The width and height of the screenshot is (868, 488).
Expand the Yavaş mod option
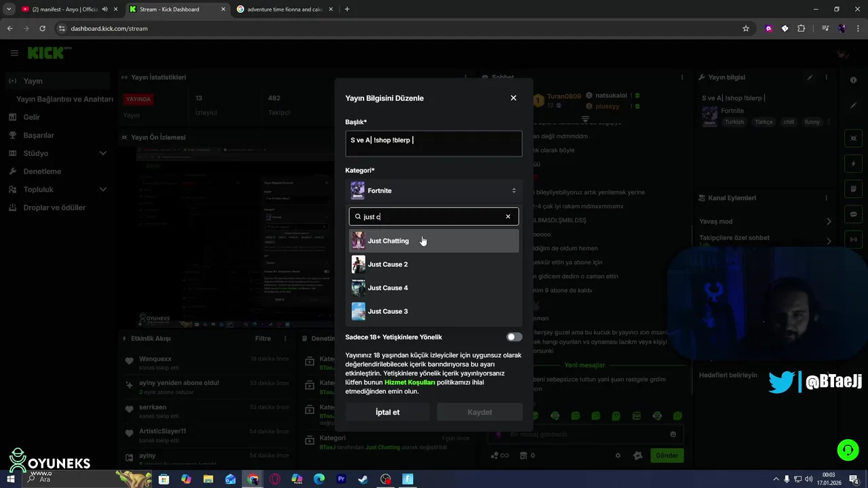pos(765,222)
